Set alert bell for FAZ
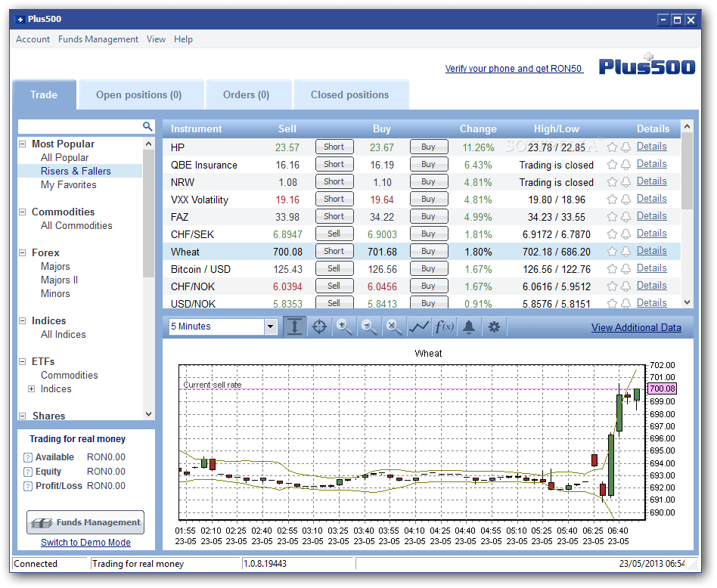This screenshot has height=588, width=717. (626, 217)
